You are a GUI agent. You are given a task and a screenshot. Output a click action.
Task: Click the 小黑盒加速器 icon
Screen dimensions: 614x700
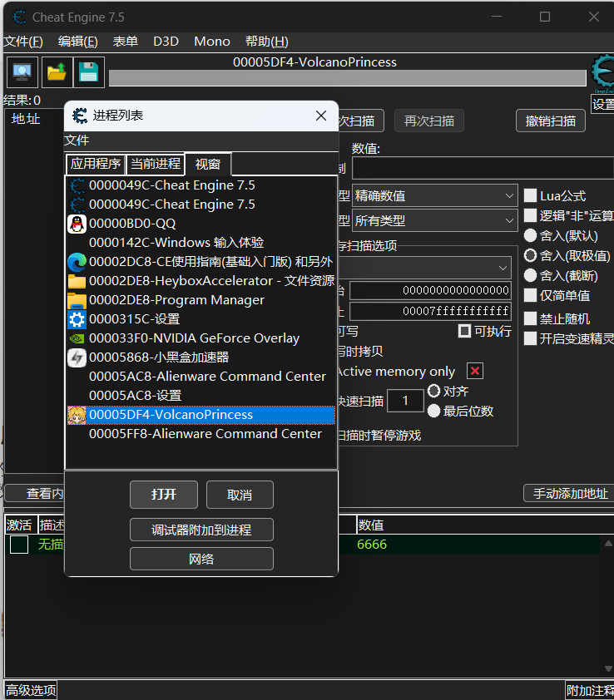tap(77, 357)
